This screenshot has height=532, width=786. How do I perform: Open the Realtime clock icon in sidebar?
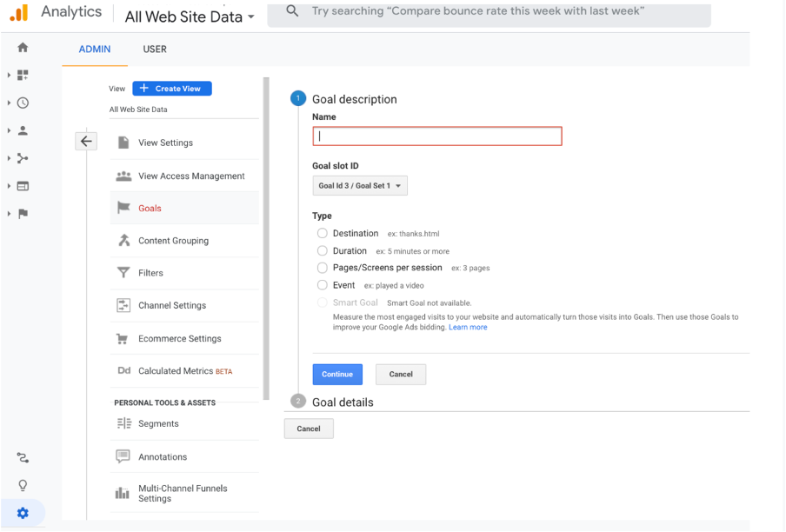pyautogui.click(x=23, y=103)
